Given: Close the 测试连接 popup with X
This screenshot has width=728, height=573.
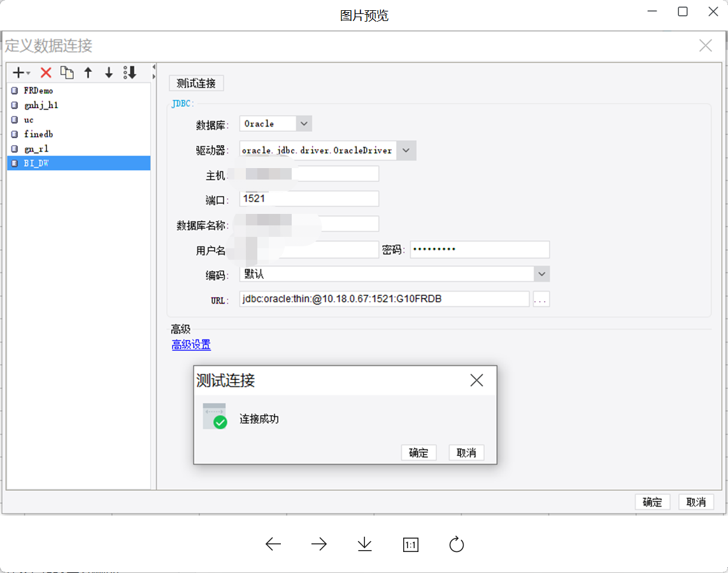Looking at the screenshot, I should coord(476,381).
